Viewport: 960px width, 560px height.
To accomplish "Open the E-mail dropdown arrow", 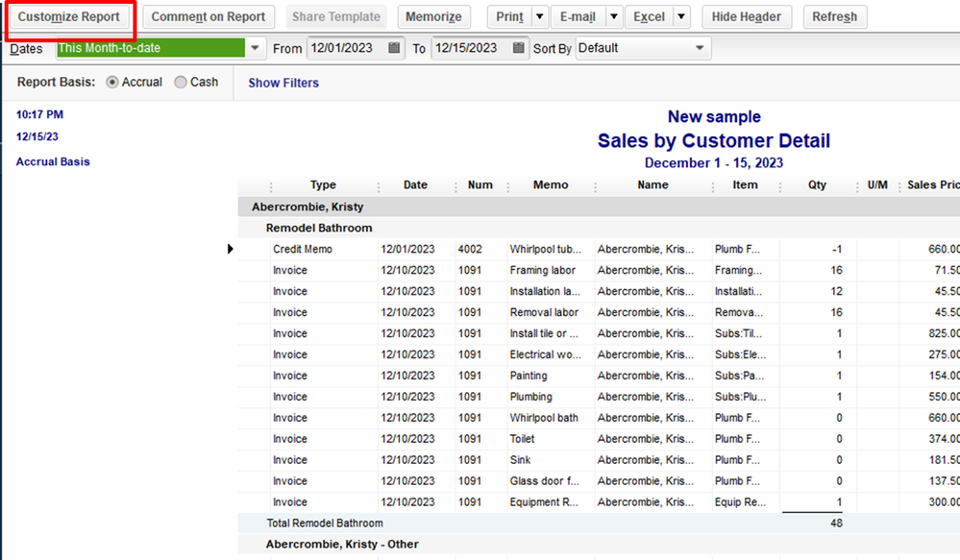I will tap(613, 17).
